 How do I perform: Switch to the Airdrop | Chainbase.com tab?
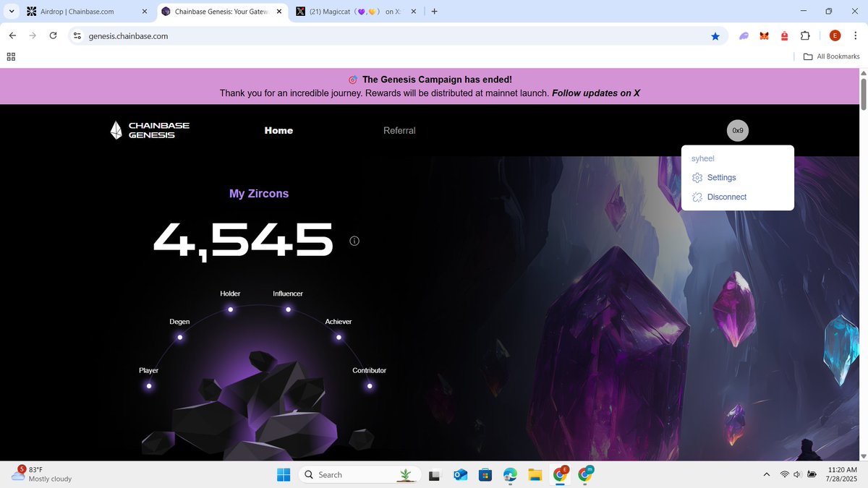[x=86, y=12]
